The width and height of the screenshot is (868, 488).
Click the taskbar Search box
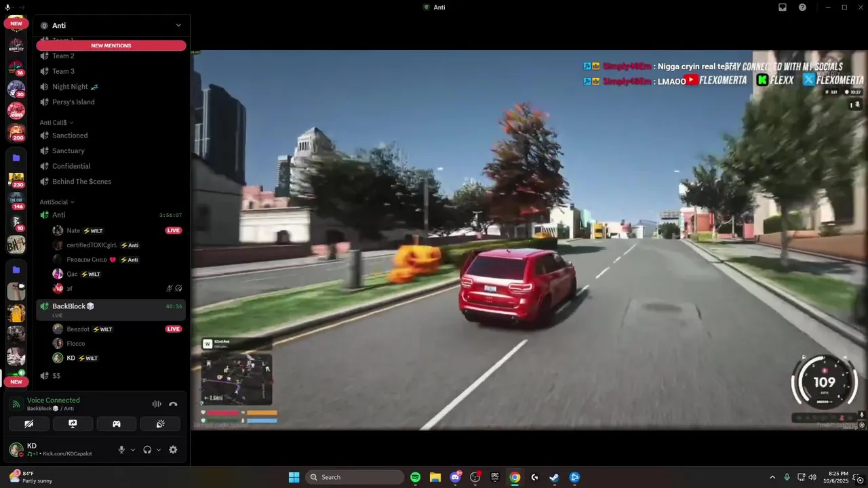click(x=356, y=477)
